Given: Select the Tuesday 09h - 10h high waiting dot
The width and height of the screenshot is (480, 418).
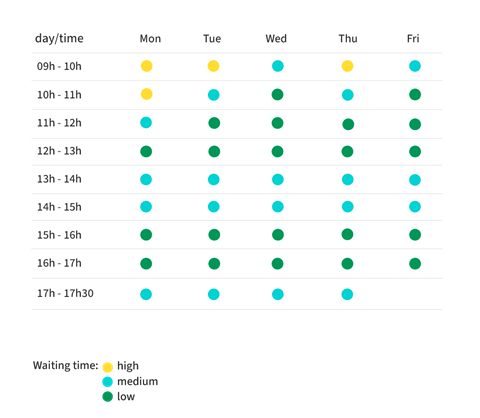Looking at the screenshot, I should point(214,66).
